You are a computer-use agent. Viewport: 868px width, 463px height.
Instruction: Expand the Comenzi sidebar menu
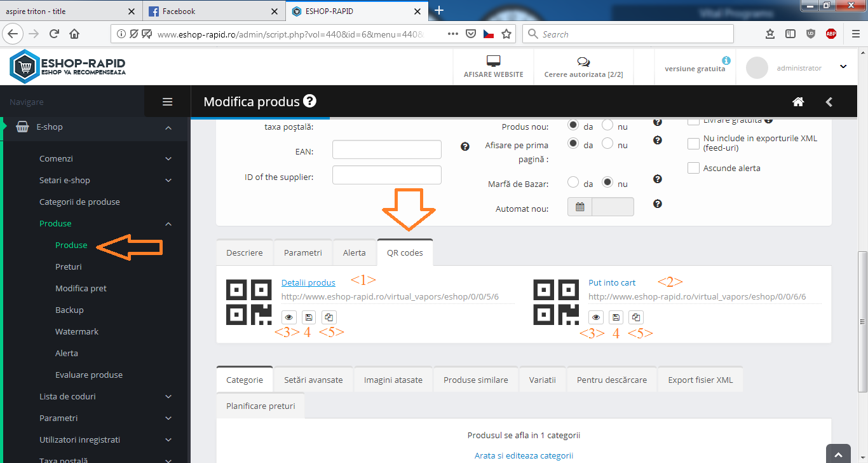click(x=168, y=158)
